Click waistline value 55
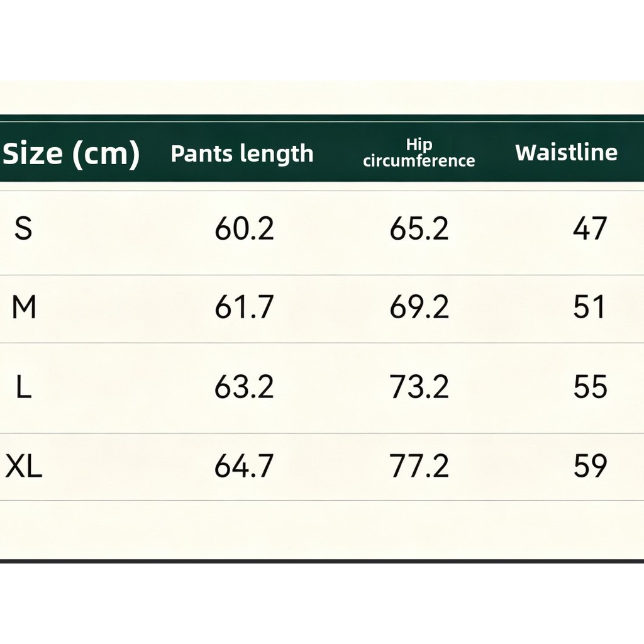This screenshot has height=644, width=644. coord(590,387)
